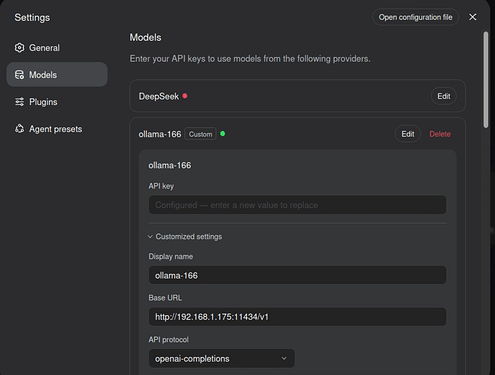Close the Settings dialog with X

472,17
